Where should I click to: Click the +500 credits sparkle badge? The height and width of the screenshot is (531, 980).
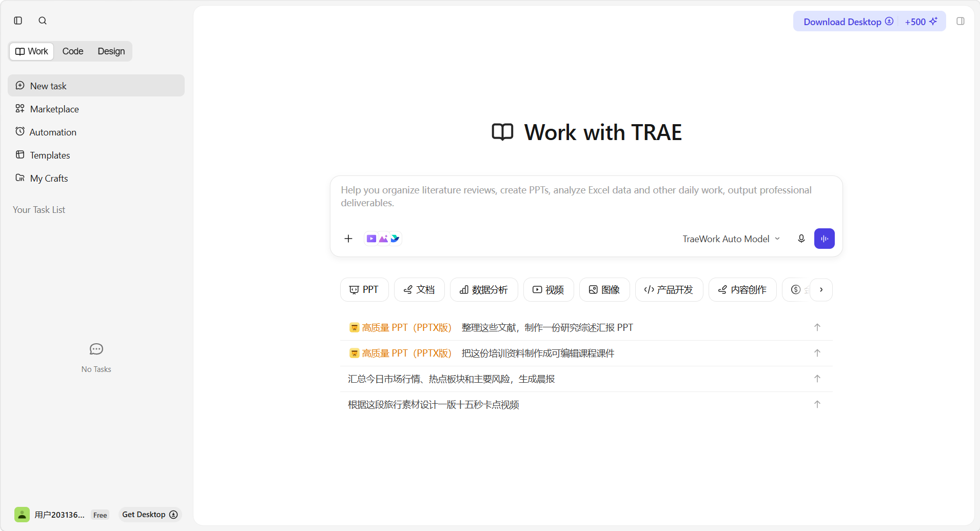coord(922,22)
